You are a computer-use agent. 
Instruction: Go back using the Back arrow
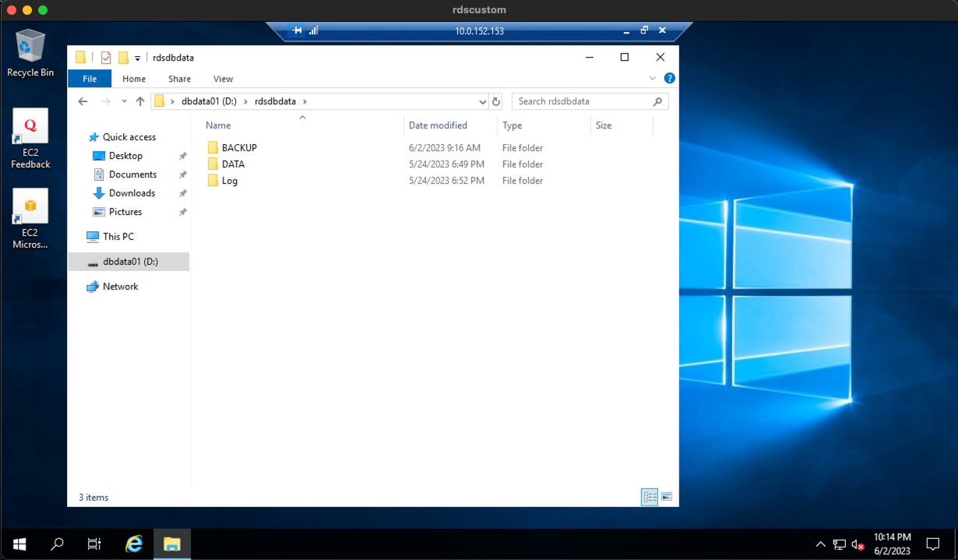[83, 101]
